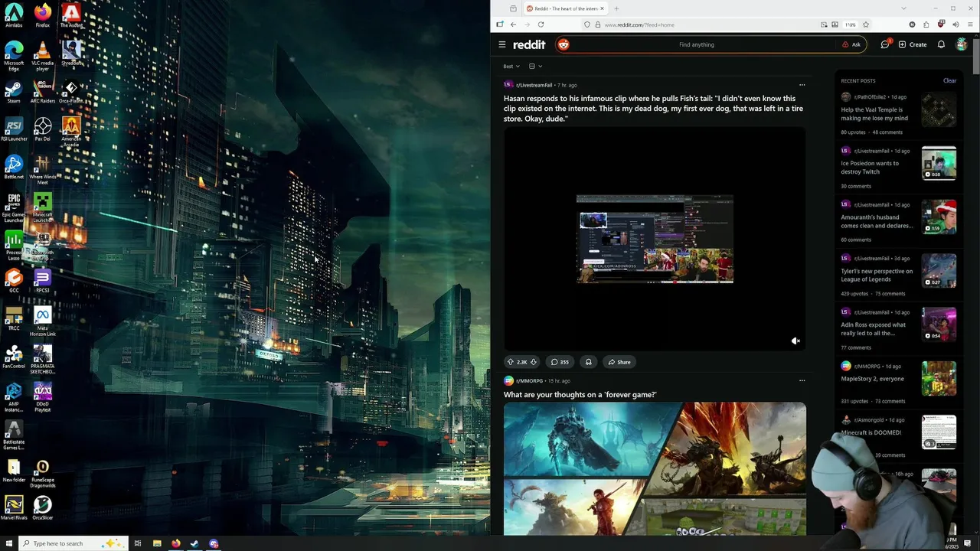Screen dimensions: 980x551
Task: Open the Reddit user avatar menu
Action: point(962,44)
